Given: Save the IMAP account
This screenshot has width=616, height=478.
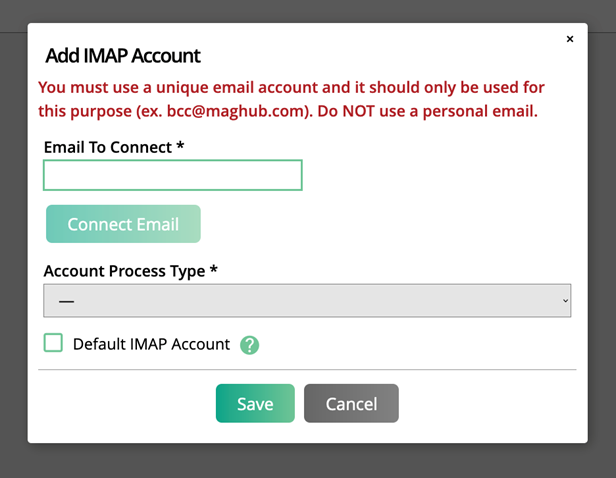Looking at the screenshot, I should [255, 404].
